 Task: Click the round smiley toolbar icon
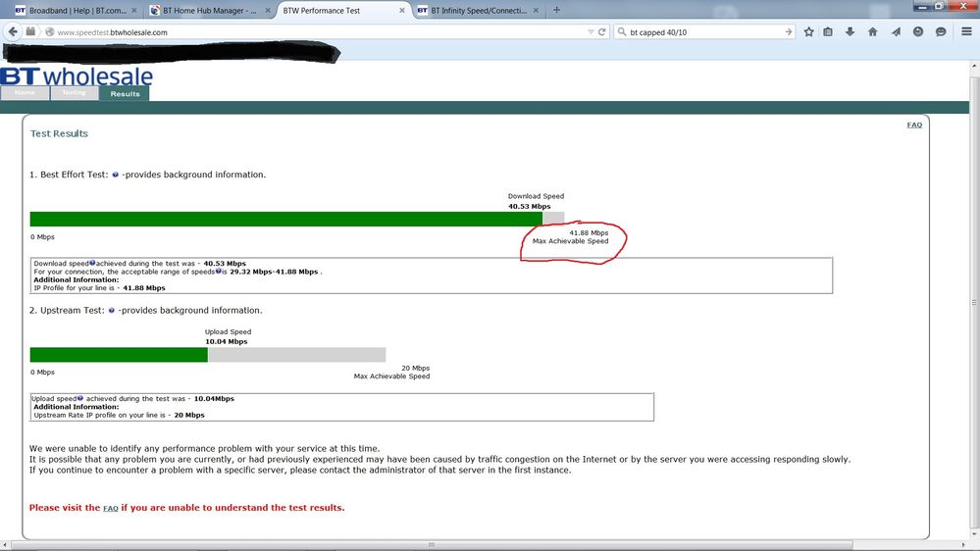click(x=918, y=31)
